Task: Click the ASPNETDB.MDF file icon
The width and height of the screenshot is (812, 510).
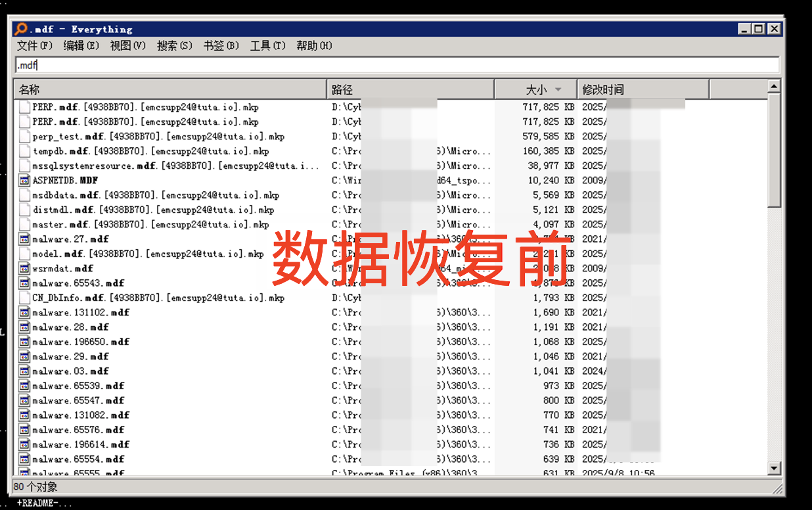Action: click(x=24, y=180)
